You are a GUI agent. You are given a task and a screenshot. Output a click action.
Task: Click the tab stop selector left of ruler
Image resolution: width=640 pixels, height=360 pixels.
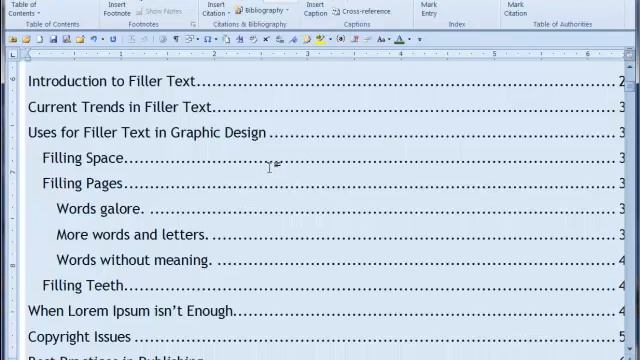13,54
